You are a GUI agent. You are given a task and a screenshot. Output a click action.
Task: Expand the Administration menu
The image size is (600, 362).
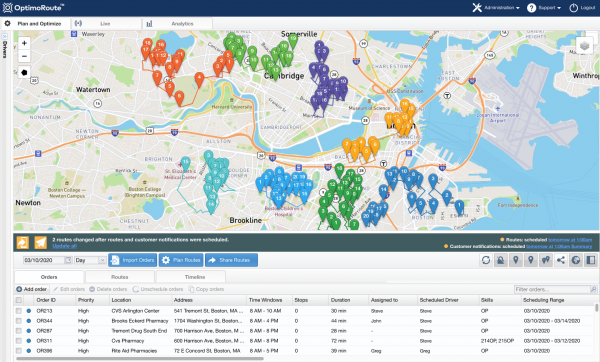(496, 8)
